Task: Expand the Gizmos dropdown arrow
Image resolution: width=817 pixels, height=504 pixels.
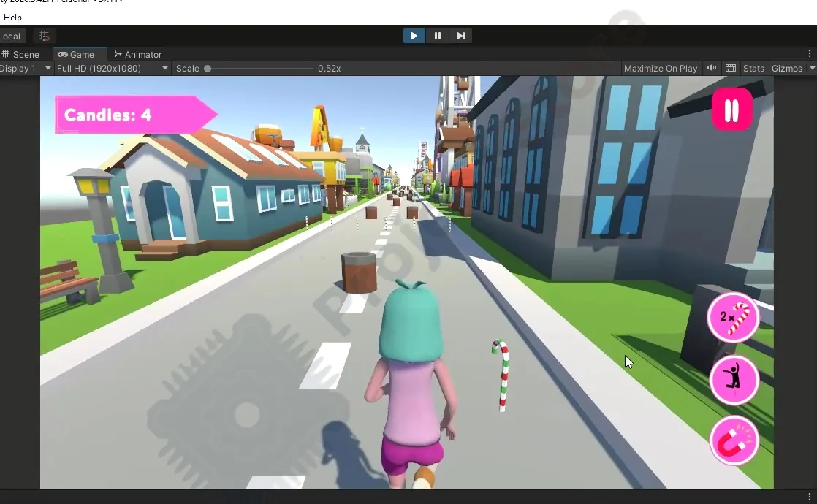Action: coord(810,69)
